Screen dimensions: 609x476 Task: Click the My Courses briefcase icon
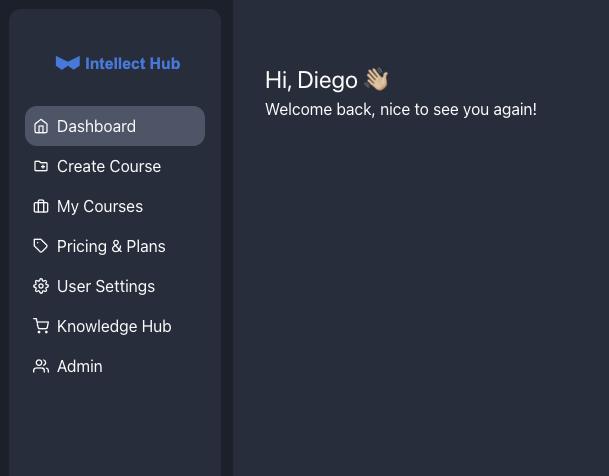41,206
